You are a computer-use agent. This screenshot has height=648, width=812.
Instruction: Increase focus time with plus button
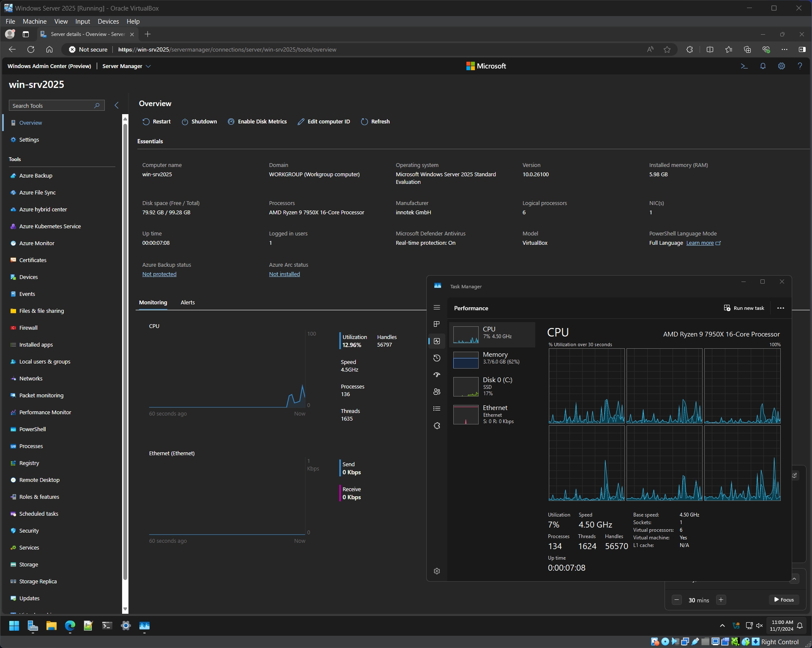721,600
